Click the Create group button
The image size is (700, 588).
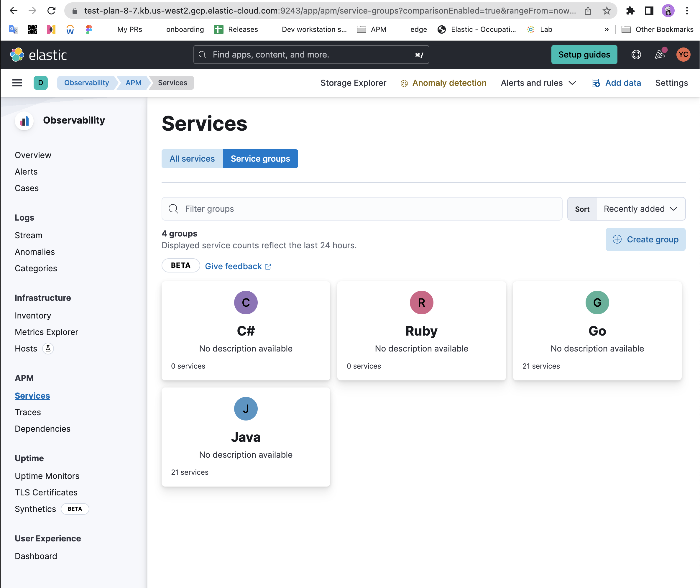[645, 239]
